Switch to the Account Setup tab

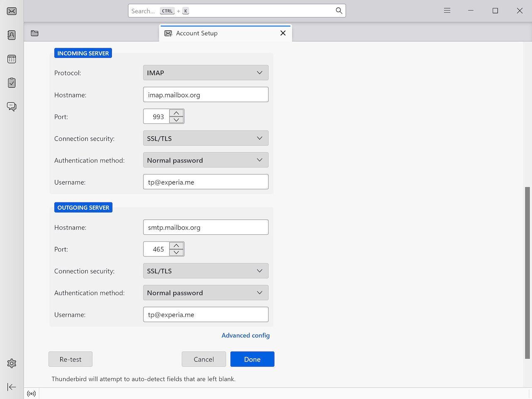pyautogui.click(x=197, y=33)
